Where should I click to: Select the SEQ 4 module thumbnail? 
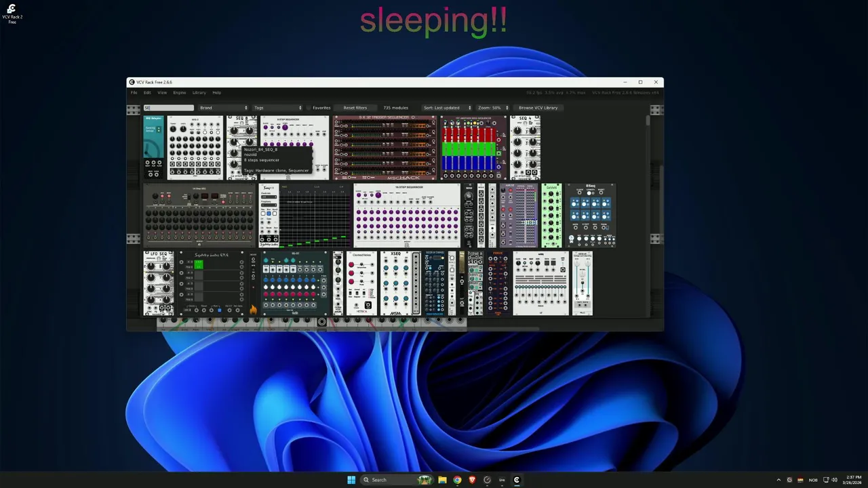(526, 148)
